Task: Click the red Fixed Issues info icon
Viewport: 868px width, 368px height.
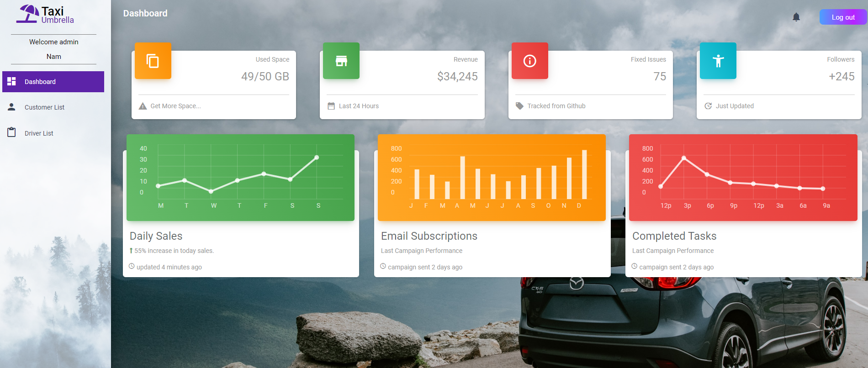Action: [x=530, y=61]
